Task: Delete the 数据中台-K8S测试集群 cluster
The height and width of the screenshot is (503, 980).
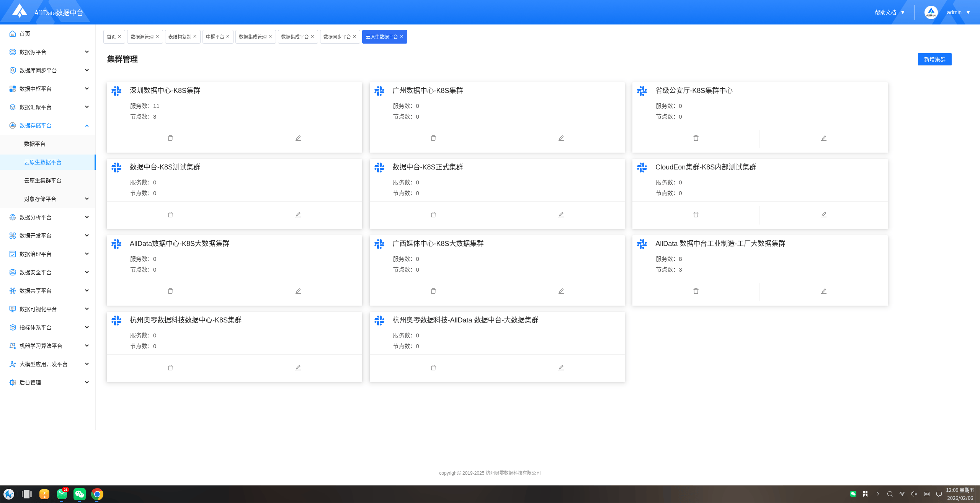Action: point(170,215)
